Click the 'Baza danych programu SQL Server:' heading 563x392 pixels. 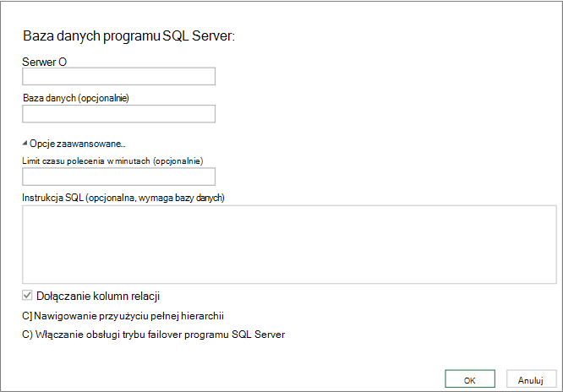pos(128,36)
